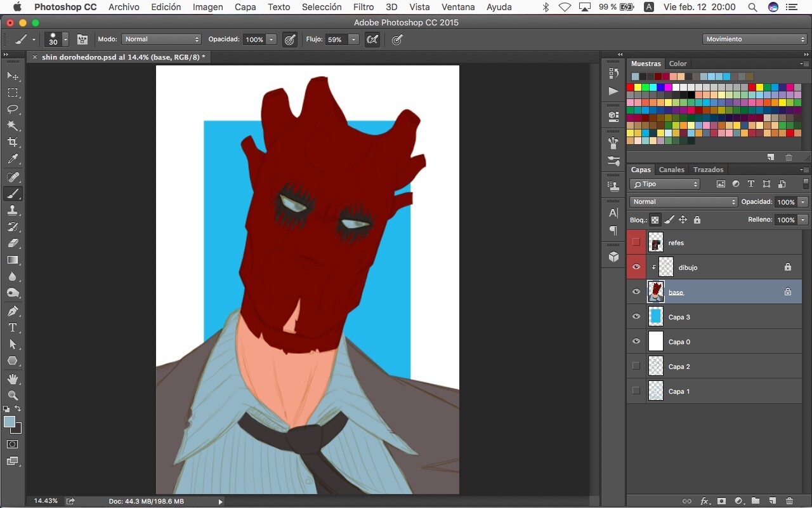Image resolution: width=812 pixels, height=508 pixels.
Task: Switch to the Color tab
Action: tap(678, 63)
